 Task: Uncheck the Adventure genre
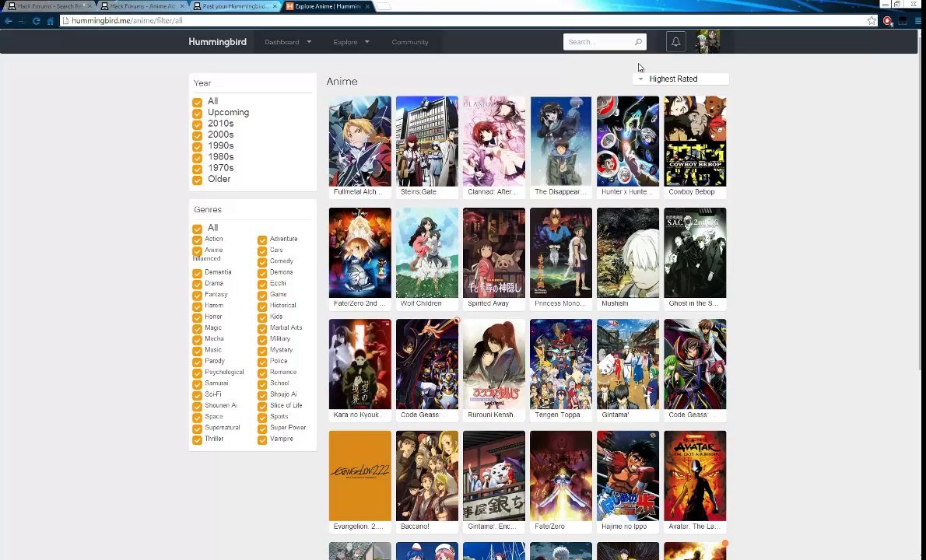pyautogui.click(x=262, y=240)
